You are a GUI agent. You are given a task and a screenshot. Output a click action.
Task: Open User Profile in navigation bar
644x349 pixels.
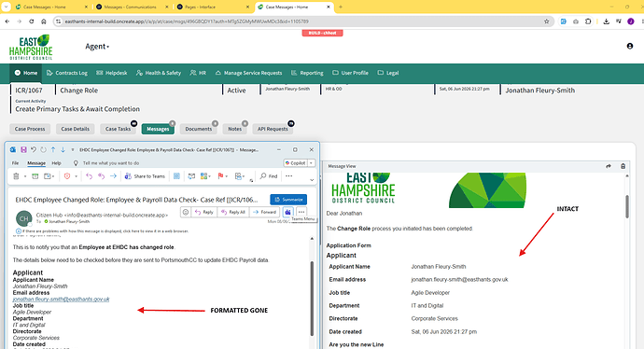(350, 73)
